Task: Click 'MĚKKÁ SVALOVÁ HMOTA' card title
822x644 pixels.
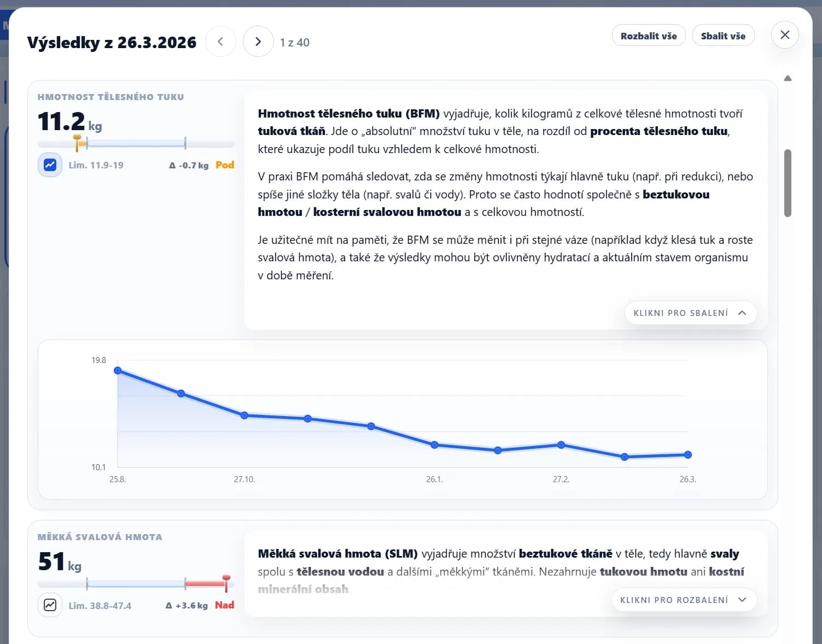Action: click(x=100, y=537)
